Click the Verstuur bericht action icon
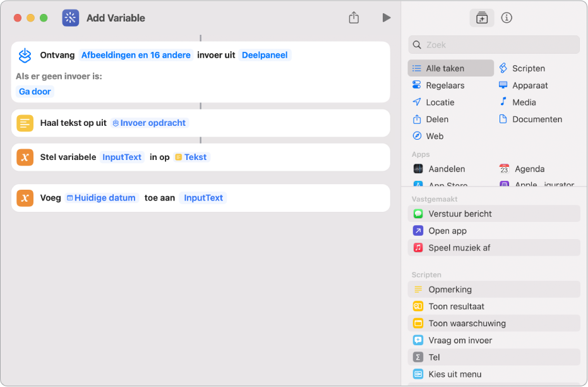The image size is (588, 387). [418, 214]
